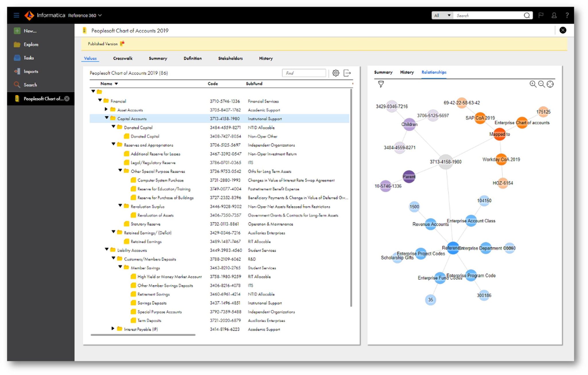The width and height of the screenshot is (588, 375).
Task: Open the Stakeholders tab
Action: [x=230, y=59]
